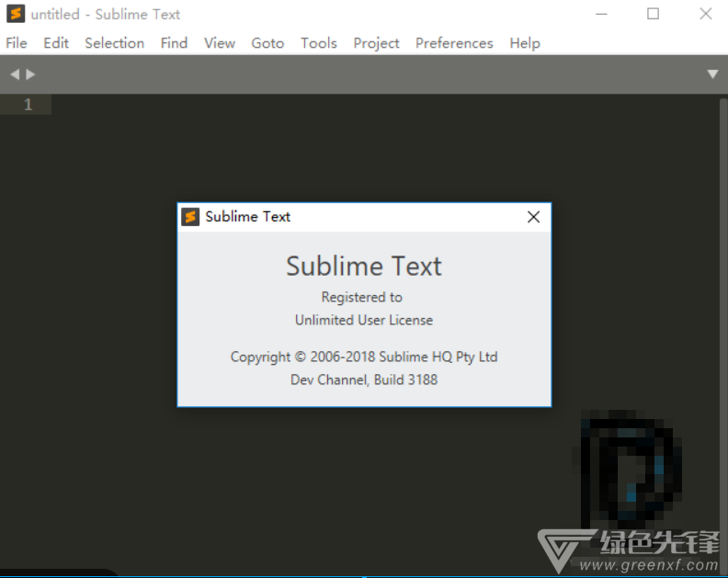Click the copyright 2006-2018 Sublime HQ line
This screenshot has width=728, height=578.
pyautogui.click(x=364, y=357)
